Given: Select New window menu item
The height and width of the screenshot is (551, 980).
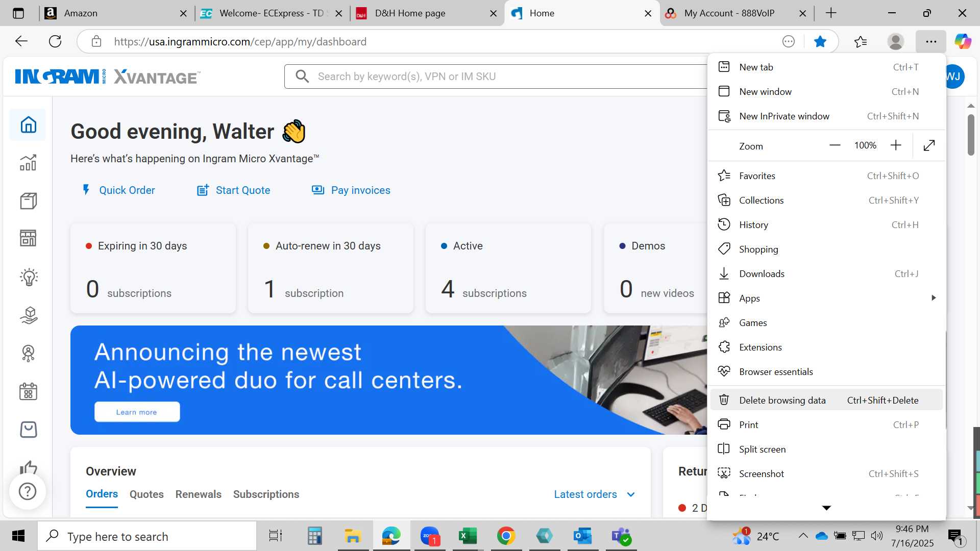Looking at the screenshot, I should (x=826, y=92).
